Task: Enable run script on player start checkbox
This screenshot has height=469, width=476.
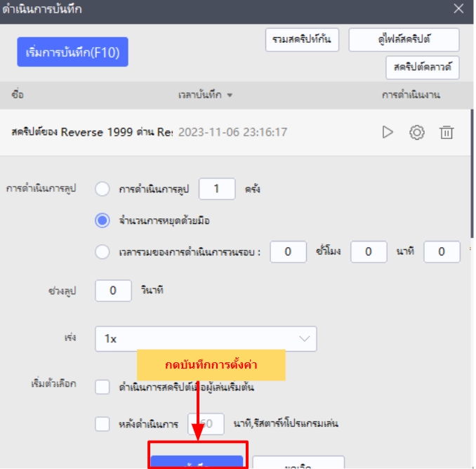Action: pyautogui.click(x=103, y=387)
